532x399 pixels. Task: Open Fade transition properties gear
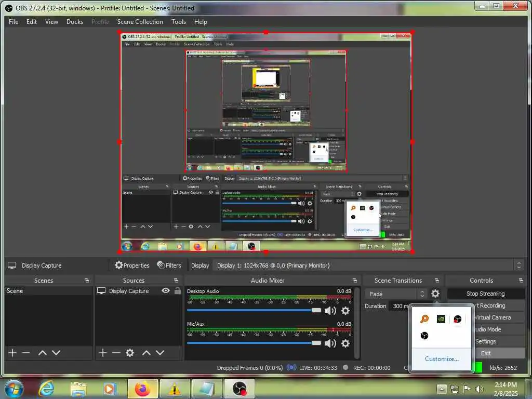tap(435, 294)
